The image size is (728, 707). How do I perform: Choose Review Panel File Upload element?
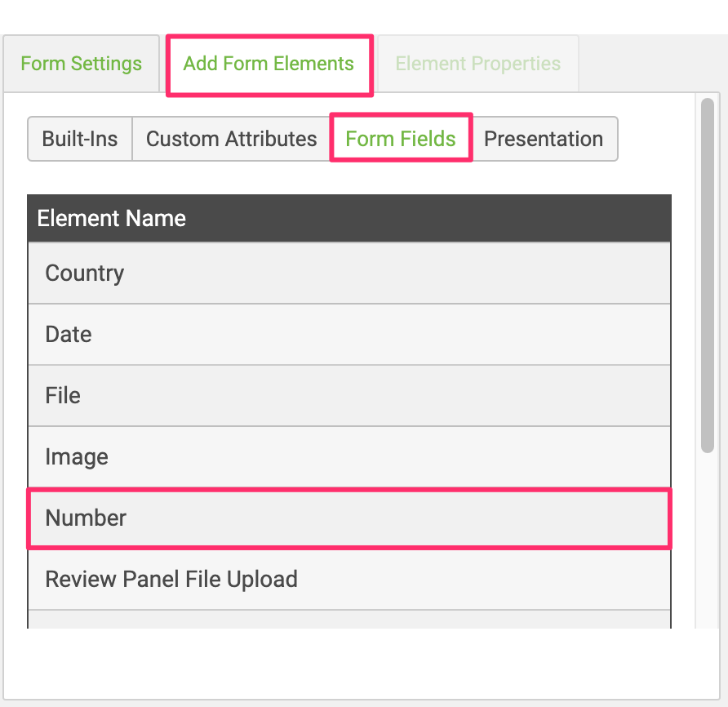[349, 580]
